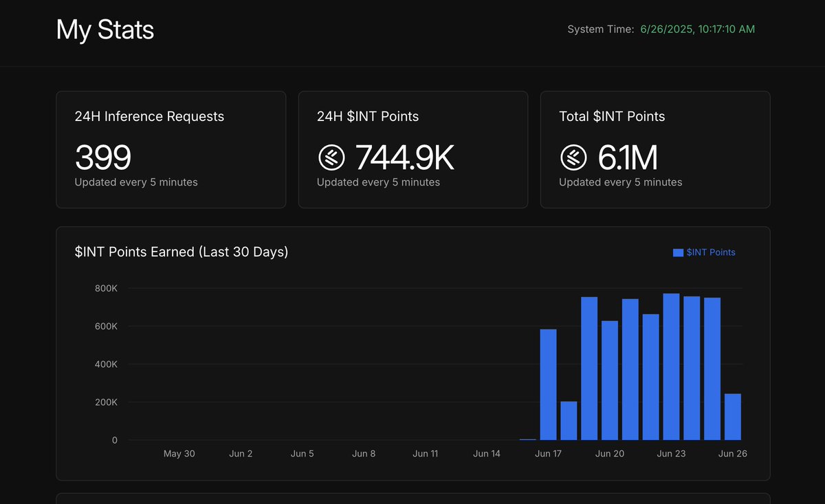The width and height of the screenshot is (825, 504).
Task: Click the Jun 8 x-axis label
Action: (364, 454)
